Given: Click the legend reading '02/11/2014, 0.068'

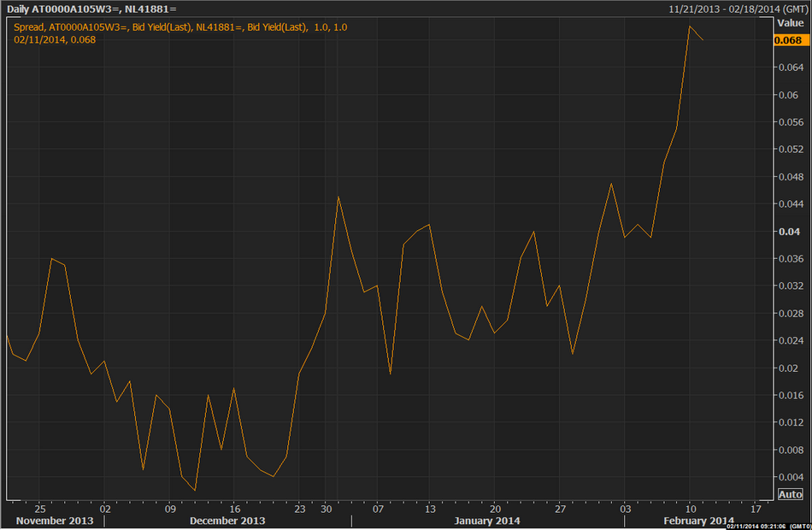Looking at the screenshot, I should tap(55, 39).
